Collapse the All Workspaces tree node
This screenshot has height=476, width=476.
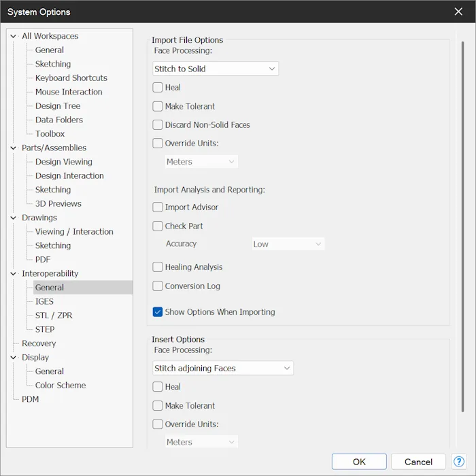13,36
